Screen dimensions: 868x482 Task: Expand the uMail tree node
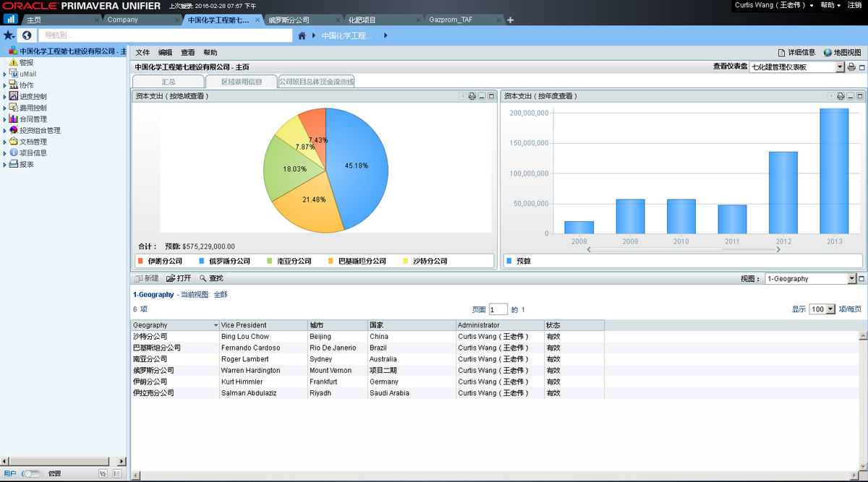pyautogui.click(x=5, y=74)
